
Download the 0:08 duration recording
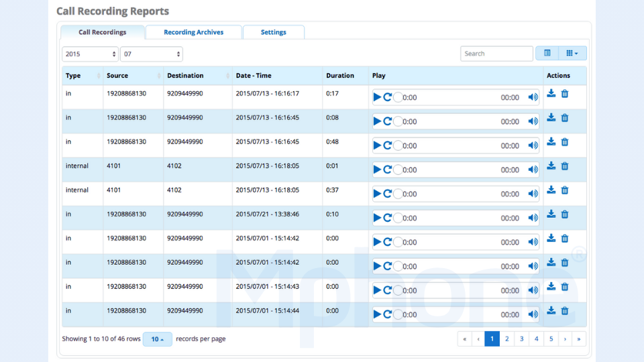[x=551, y=118]
